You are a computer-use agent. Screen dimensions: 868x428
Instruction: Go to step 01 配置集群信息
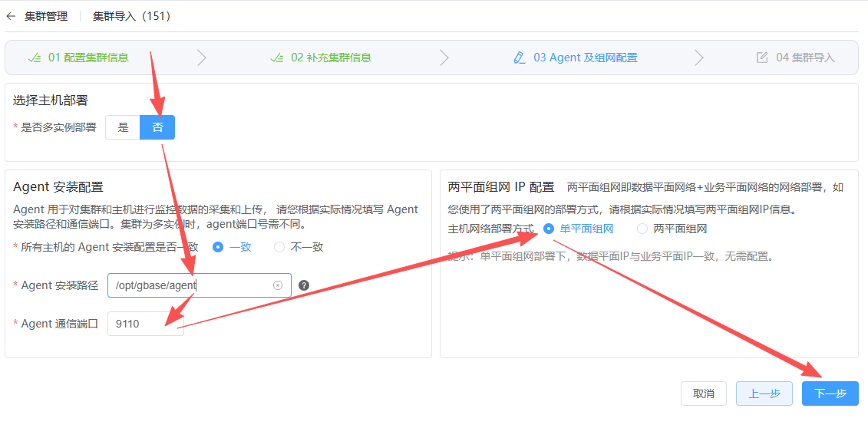tap(88, 58)
